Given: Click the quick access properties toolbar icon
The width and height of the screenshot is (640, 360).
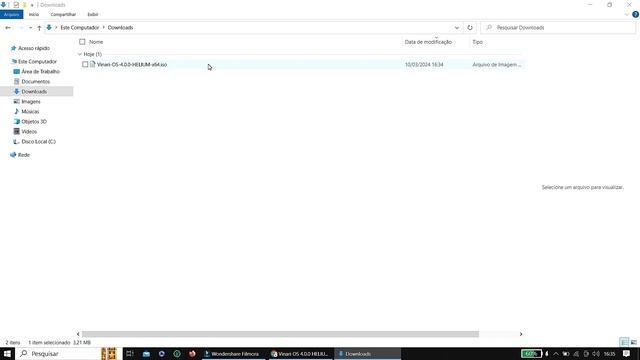Looking at the screenshot, I should click(16, 5).
